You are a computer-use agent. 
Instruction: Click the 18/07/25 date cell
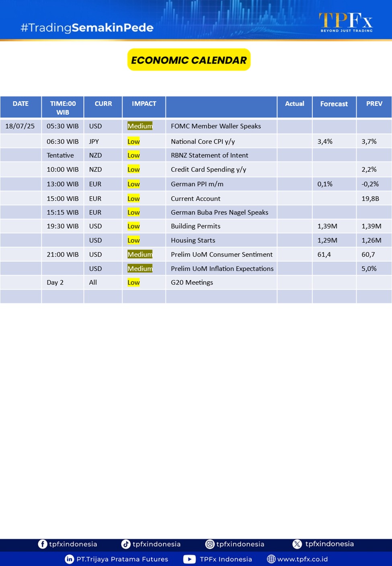pyautogui.click(x=20, y=126)
